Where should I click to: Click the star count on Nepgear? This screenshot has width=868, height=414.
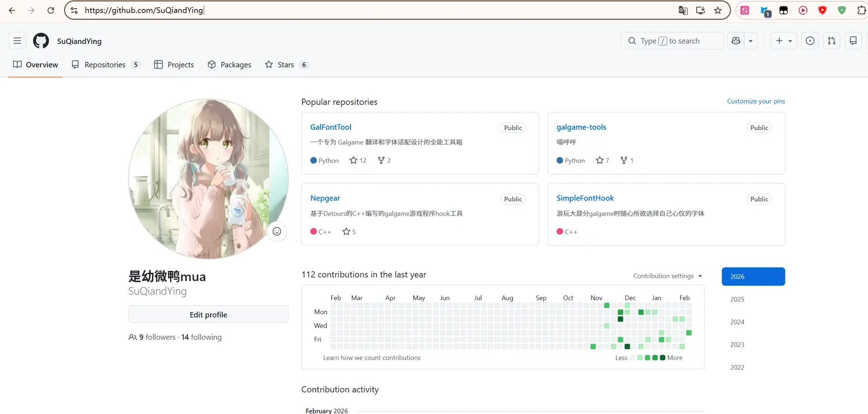[349, 232]
